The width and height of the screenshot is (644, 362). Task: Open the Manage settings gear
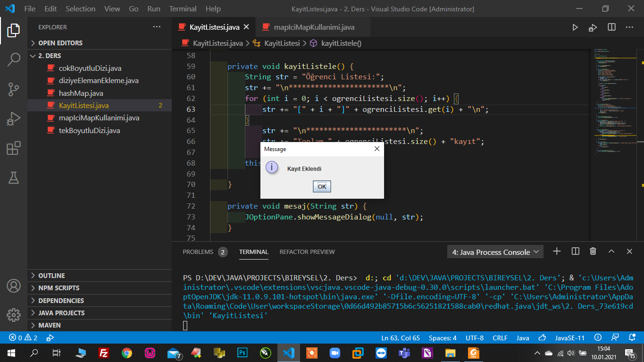tap(14, 315)
